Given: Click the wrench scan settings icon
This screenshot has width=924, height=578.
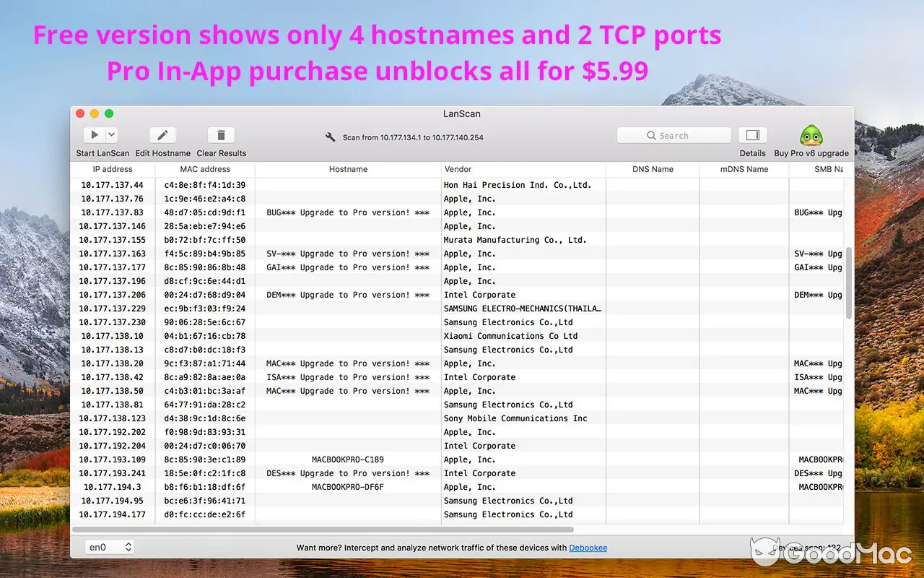Looking at the screenshot, I should pyautogui.click(x=331, y=137).
